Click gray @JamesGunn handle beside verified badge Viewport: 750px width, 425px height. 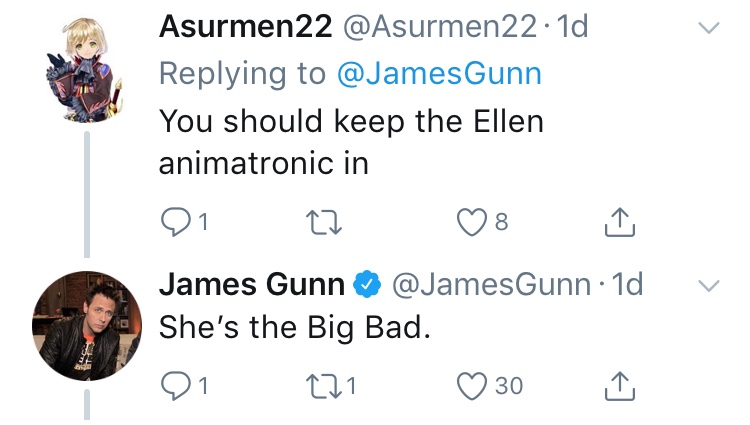click(x=491, y=285)
